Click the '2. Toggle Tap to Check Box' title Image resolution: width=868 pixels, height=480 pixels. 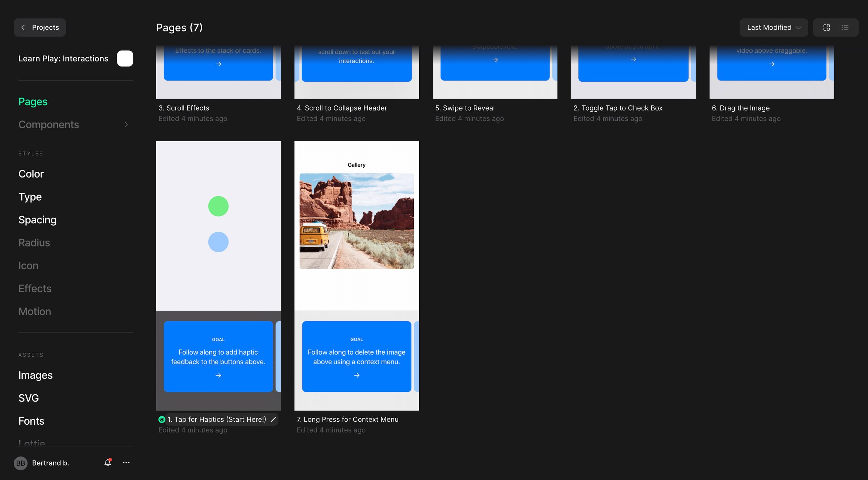tap(618, 108)
